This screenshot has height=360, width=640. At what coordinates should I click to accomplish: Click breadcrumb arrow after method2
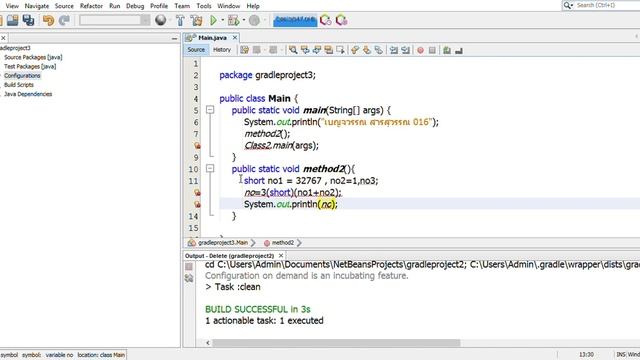click(299, 243)
